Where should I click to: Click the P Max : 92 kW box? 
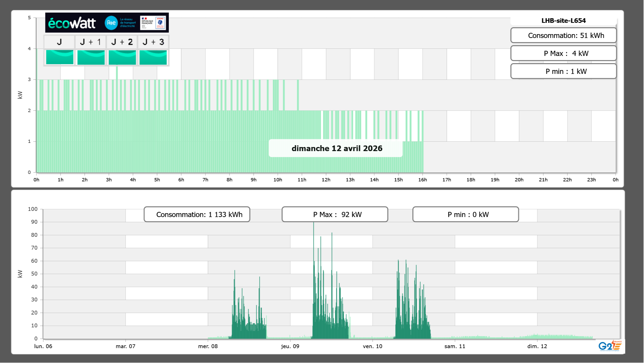335,214
